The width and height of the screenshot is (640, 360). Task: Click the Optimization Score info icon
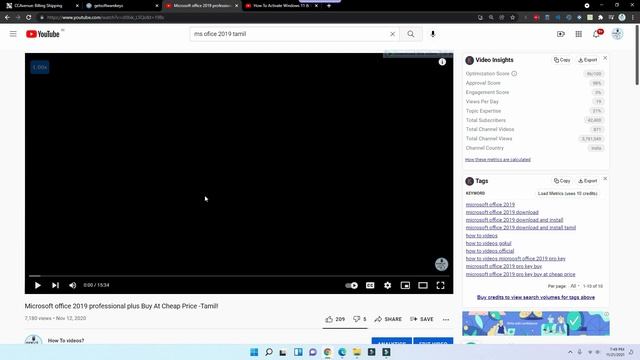tap(514, 73)
